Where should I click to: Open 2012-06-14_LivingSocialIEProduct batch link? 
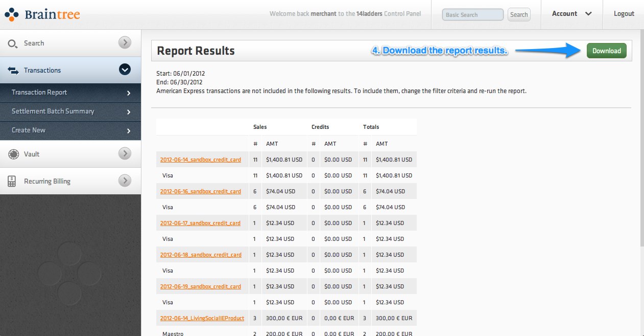(202, 318)
